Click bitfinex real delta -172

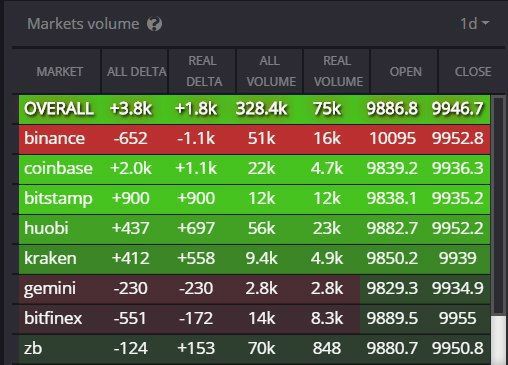pos(196,318)
